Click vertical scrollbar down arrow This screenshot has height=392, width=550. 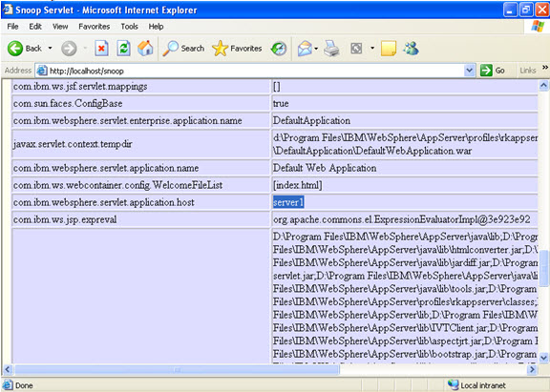pyautogui.click(x=543, y=358)
